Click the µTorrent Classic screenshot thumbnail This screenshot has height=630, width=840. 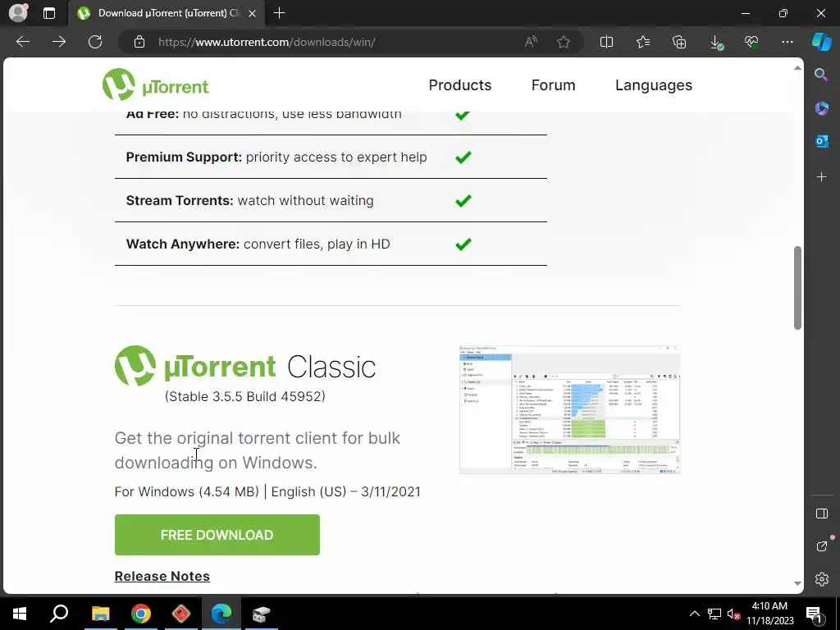pos(569,410)
